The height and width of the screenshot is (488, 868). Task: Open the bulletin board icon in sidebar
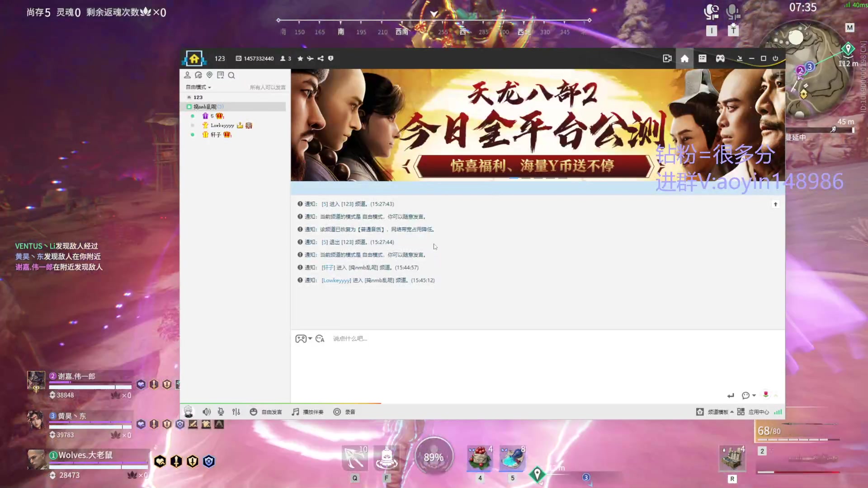pos(221,75)
